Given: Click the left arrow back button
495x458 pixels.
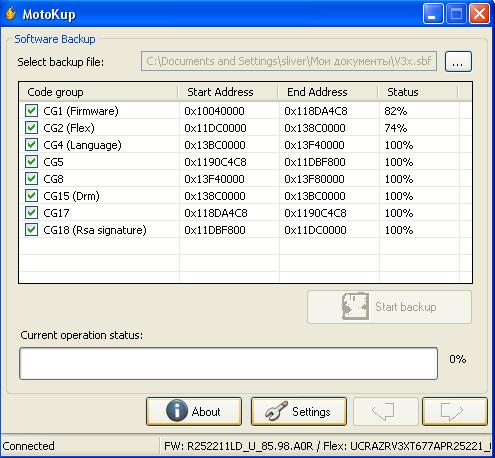Looking at the screenshot, I should coord(385,411).
